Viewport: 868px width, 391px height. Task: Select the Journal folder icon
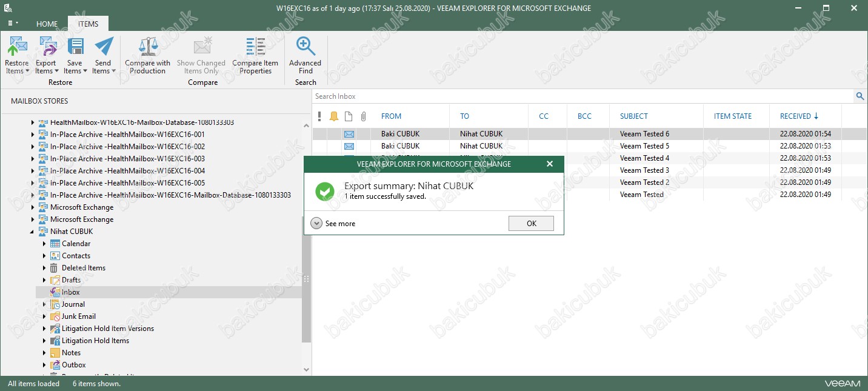55,304
